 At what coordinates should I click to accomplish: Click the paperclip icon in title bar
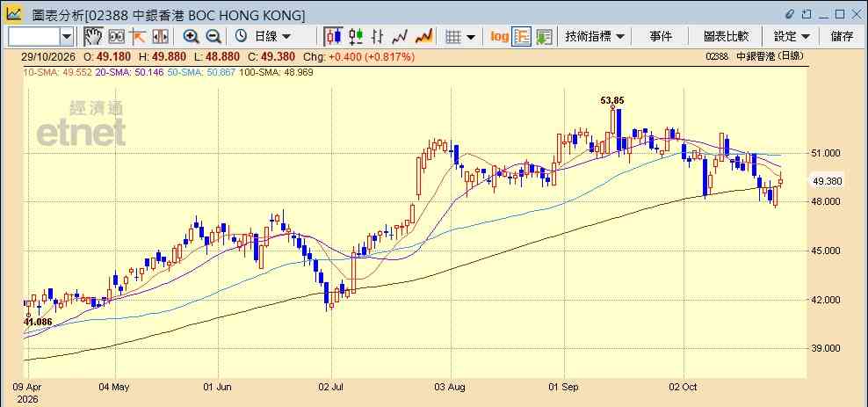(x=790, y=14)
